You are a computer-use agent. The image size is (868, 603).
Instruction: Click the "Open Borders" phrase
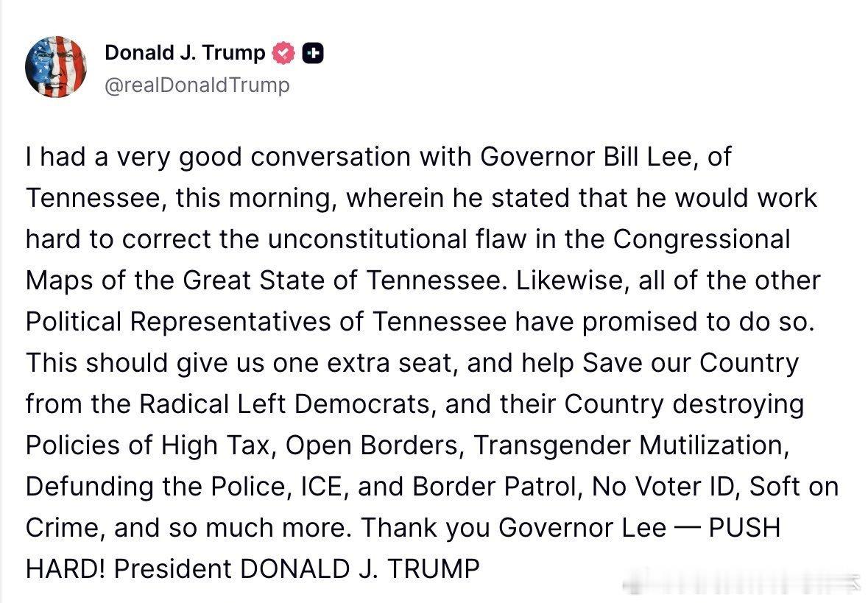tap(373, 445)
